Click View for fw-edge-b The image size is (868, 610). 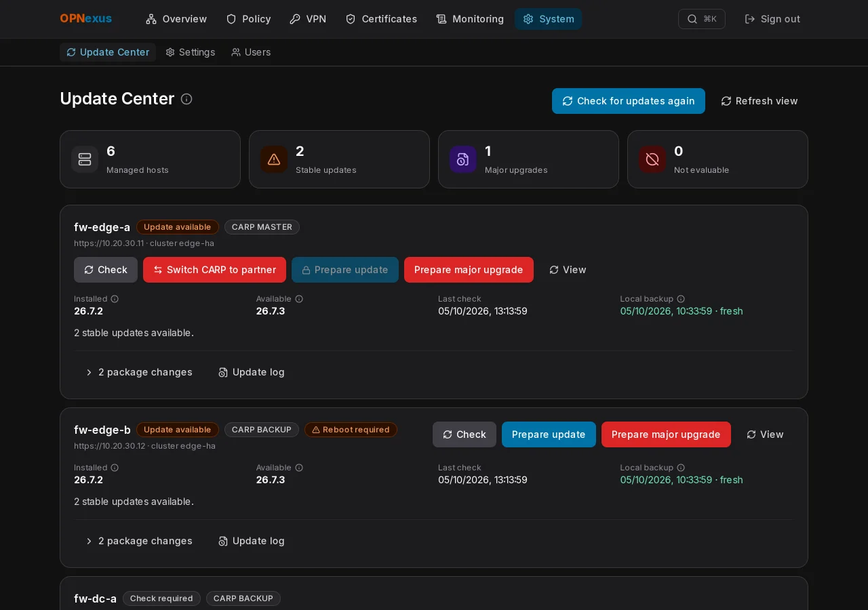765,434
